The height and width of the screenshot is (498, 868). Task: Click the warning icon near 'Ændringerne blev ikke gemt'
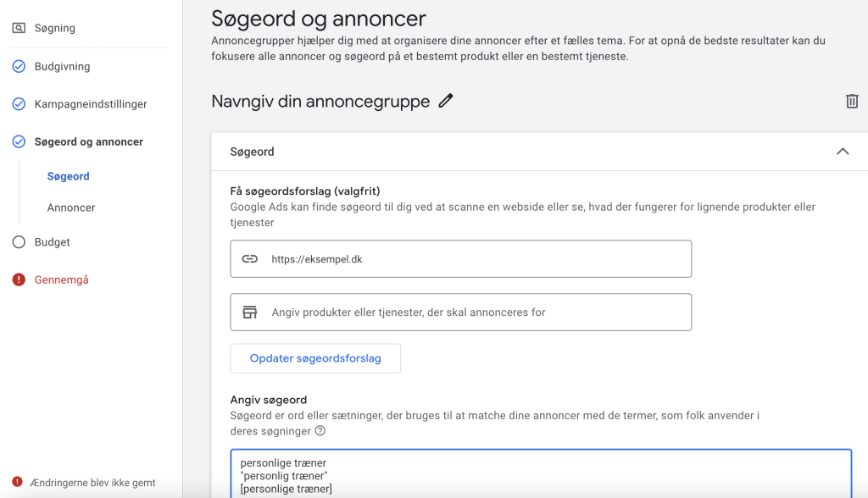pos(19,481)
